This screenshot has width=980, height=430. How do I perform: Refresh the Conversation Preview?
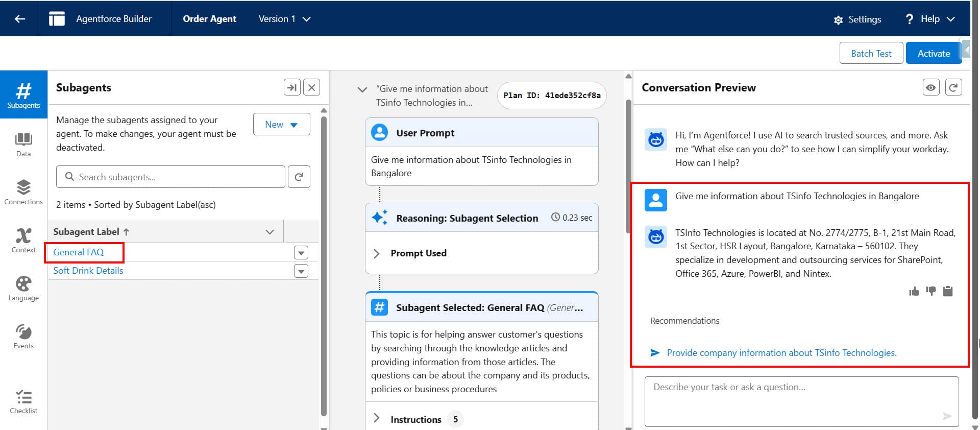953,87
